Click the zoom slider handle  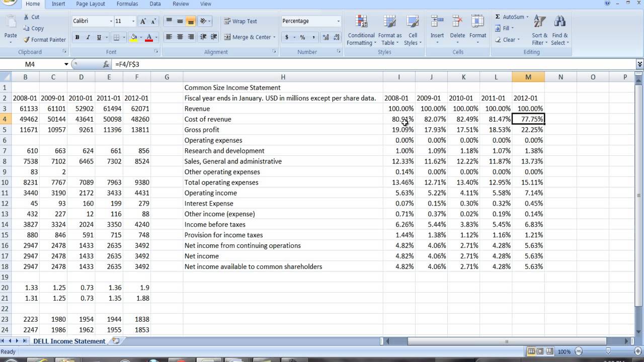pos(608,351)
